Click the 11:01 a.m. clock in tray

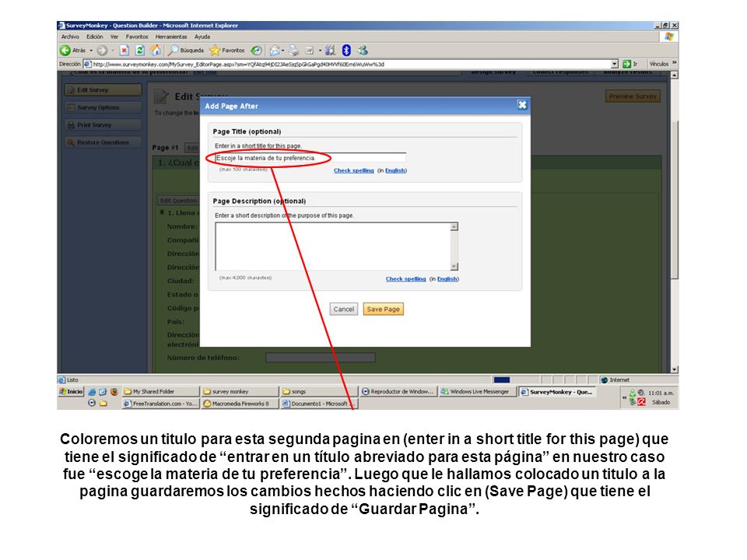pyautogui.click(x=661, y=393)
